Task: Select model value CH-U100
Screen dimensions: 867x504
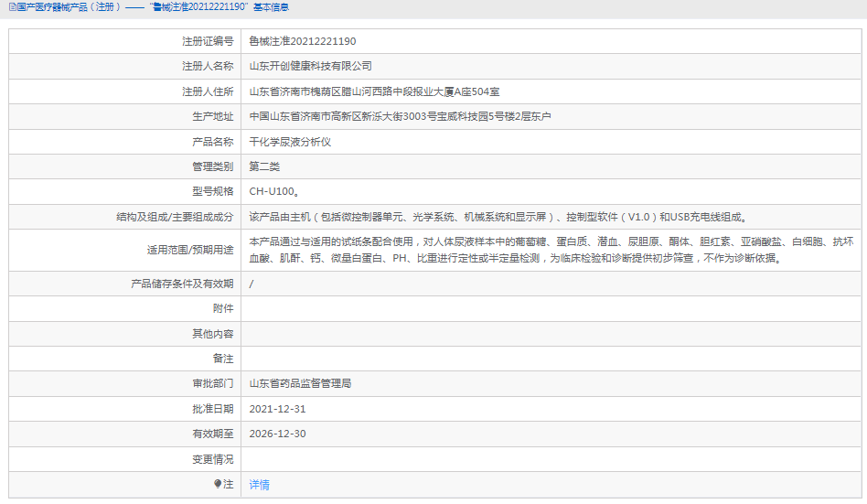Action: [274, 191]
